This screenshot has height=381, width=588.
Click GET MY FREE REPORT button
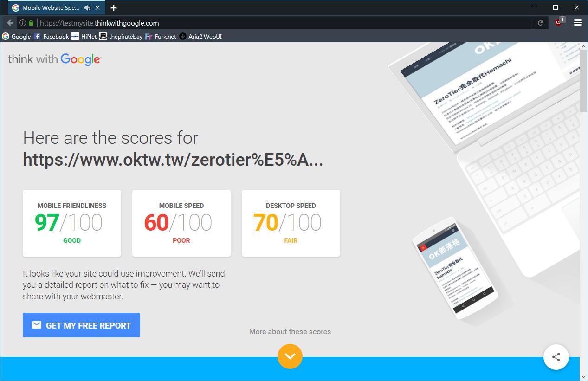(x=81, y=325)
